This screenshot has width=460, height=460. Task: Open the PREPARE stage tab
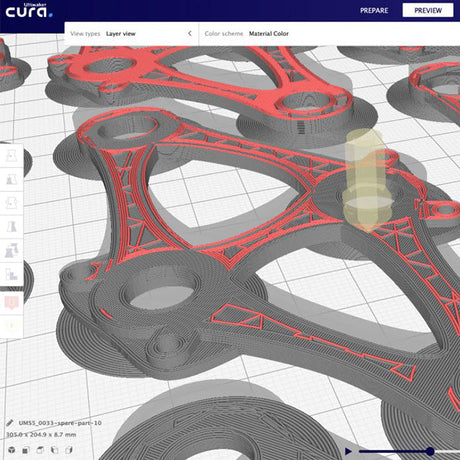[374, 11]
